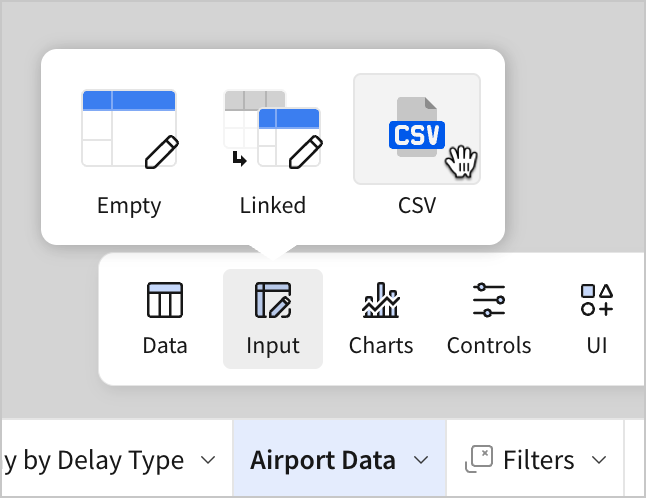Expand the Delay Type tab chevron

tap(208, 460)
